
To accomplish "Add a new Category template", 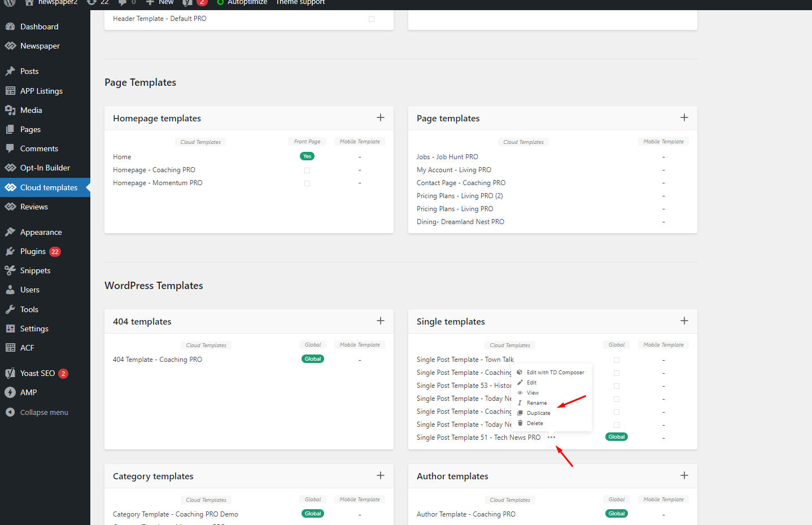I will click(x=381, y=475).
